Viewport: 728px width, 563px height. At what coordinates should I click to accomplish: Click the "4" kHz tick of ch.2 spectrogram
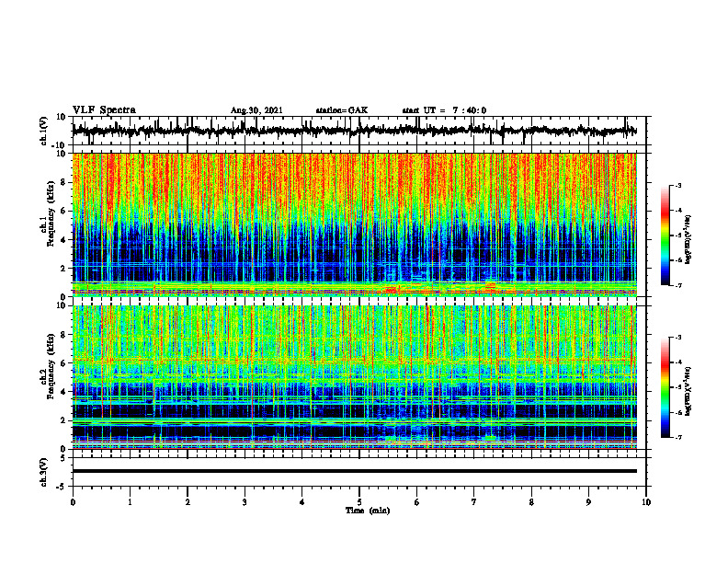(x=64, y=392)
